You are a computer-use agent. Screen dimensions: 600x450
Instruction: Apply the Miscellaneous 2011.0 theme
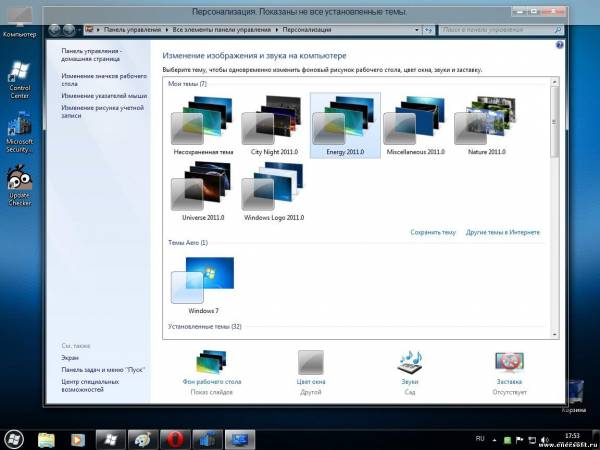416,125
